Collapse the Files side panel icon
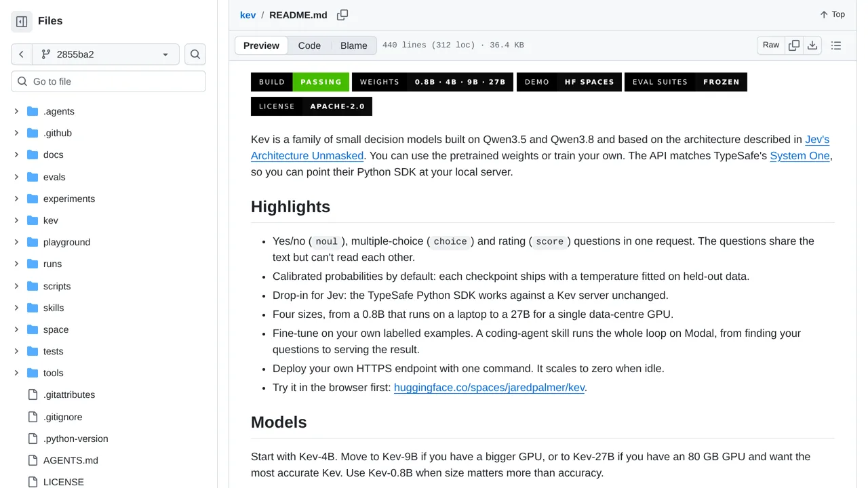The height and width of the screenshot is (488, 868). [x=22, y=22]
